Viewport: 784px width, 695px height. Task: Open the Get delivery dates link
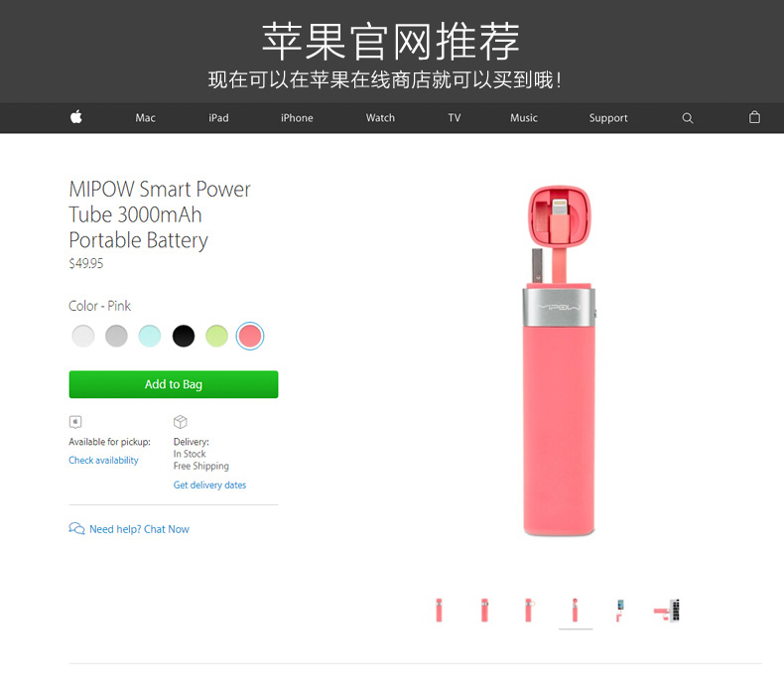(210, 485)
